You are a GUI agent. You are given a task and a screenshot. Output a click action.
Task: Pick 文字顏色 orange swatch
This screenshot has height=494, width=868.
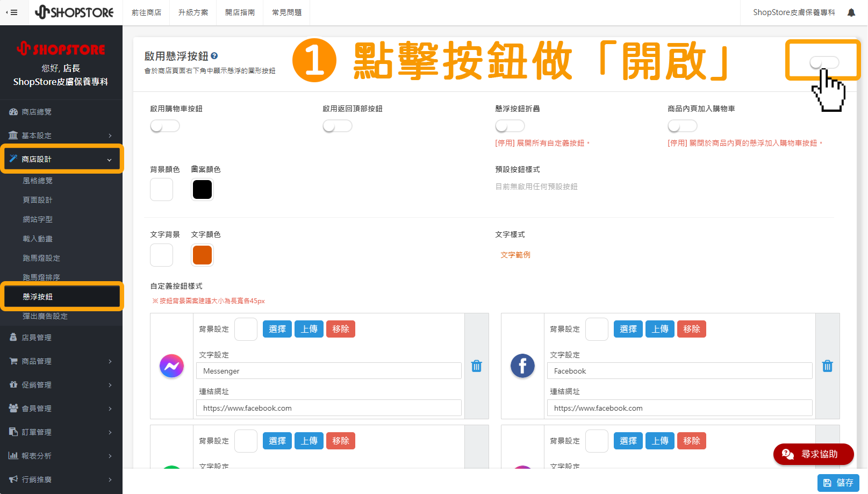click(202, 255)
